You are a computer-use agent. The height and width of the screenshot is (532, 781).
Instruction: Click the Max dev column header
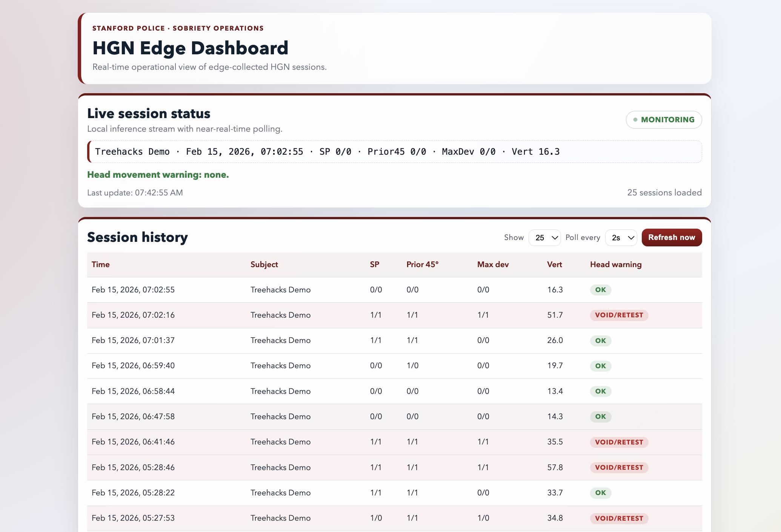(x=493, y=264)
